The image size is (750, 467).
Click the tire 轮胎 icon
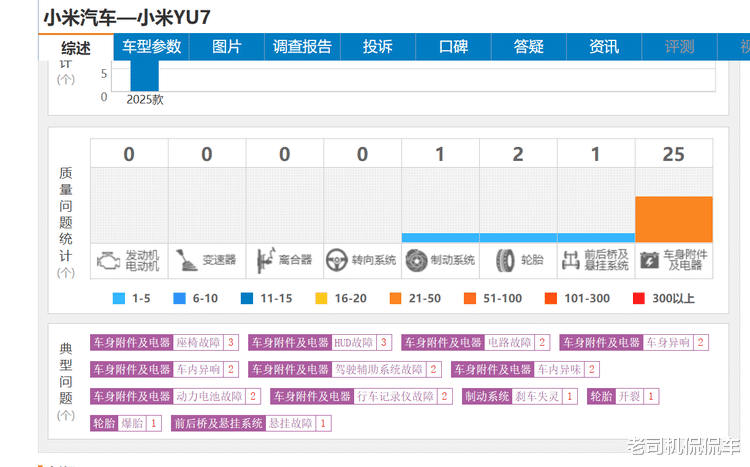click(x=505, y=261)
